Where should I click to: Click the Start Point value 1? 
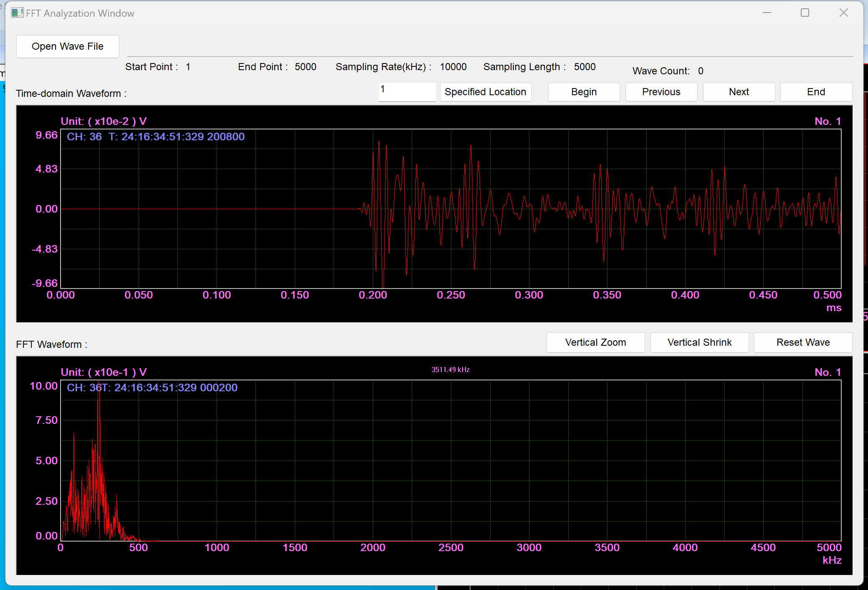(188, 67)
